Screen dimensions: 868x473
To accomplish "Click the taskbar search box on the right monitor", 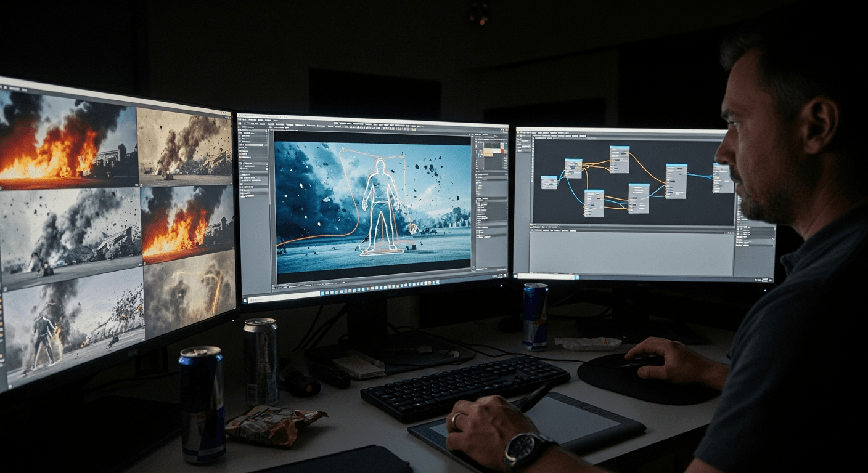I will [546, 277].
